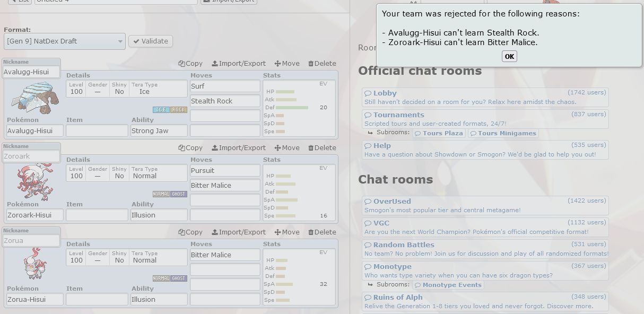
Task: Click the Move handle of Zoroark-Hisui
Action: (x=287, y=148)
